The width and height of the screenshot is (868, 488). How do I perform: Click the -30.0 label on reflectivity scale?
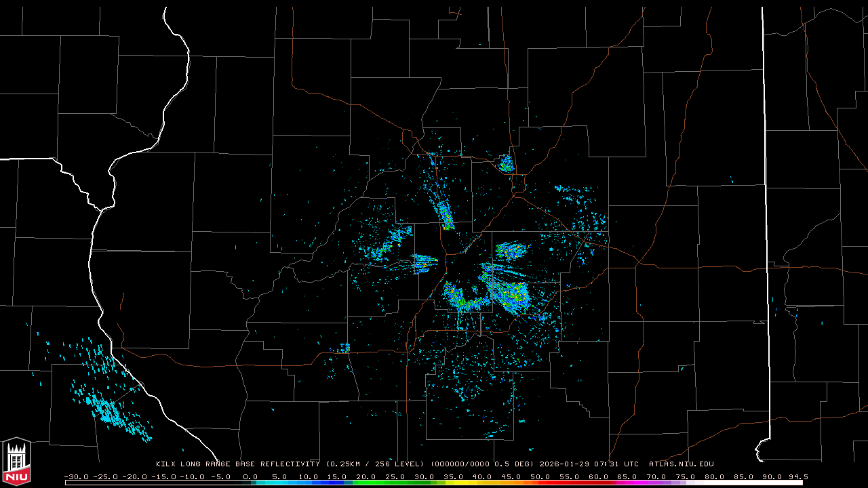click(76, 476)
